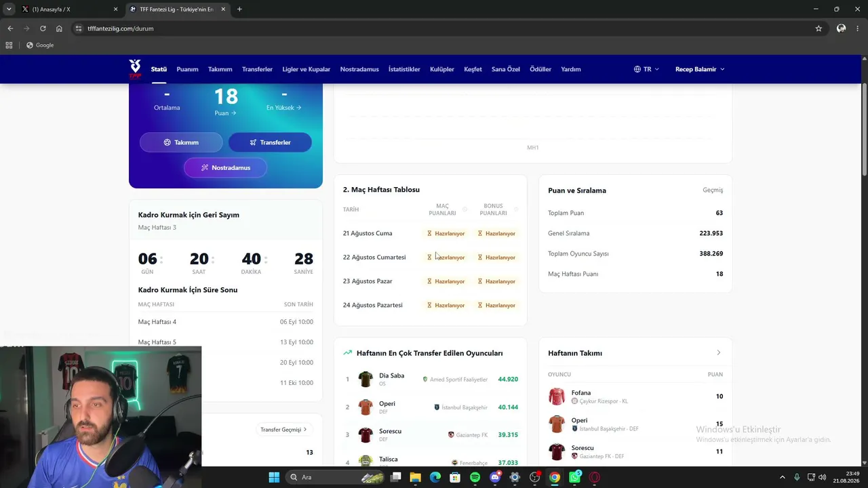
Task: Expand the Recep Balamir account menu
Action: pos(700,69)
